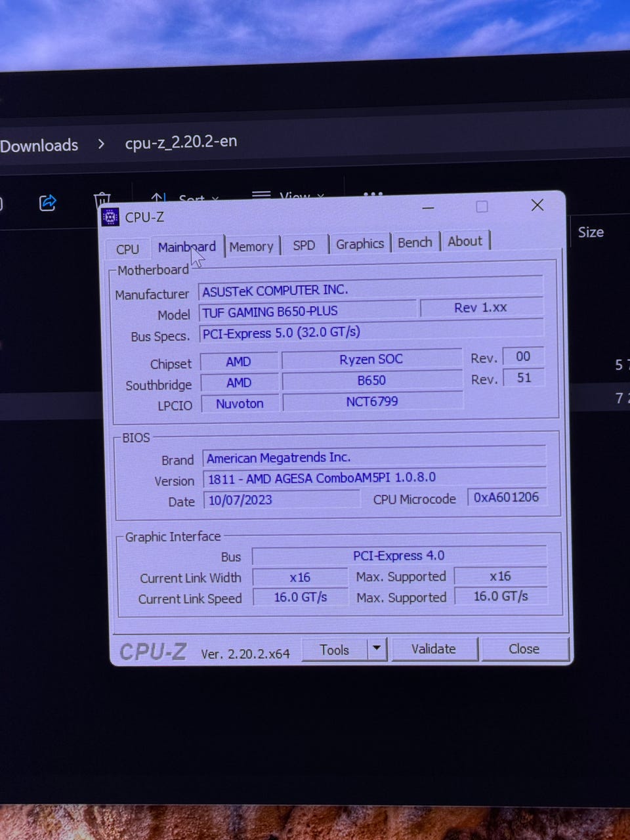Open the SPD tab
630x840 pixels.
click(x=304, y=245)
